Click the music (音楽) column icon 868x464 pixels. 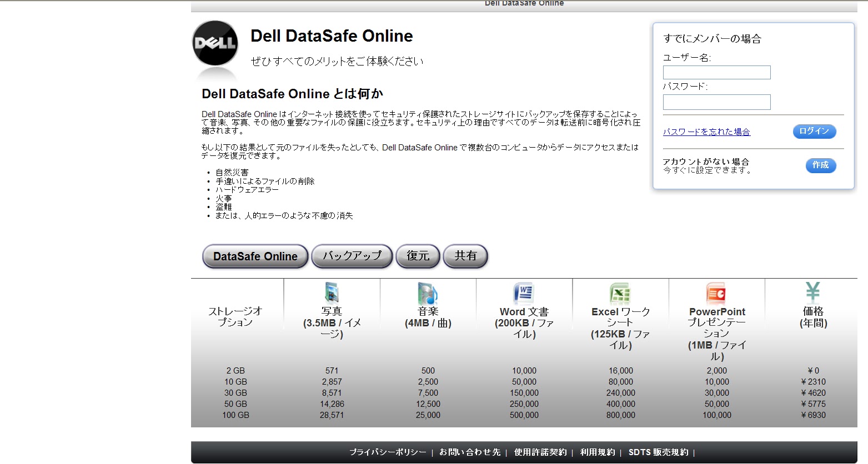(428, 293)
